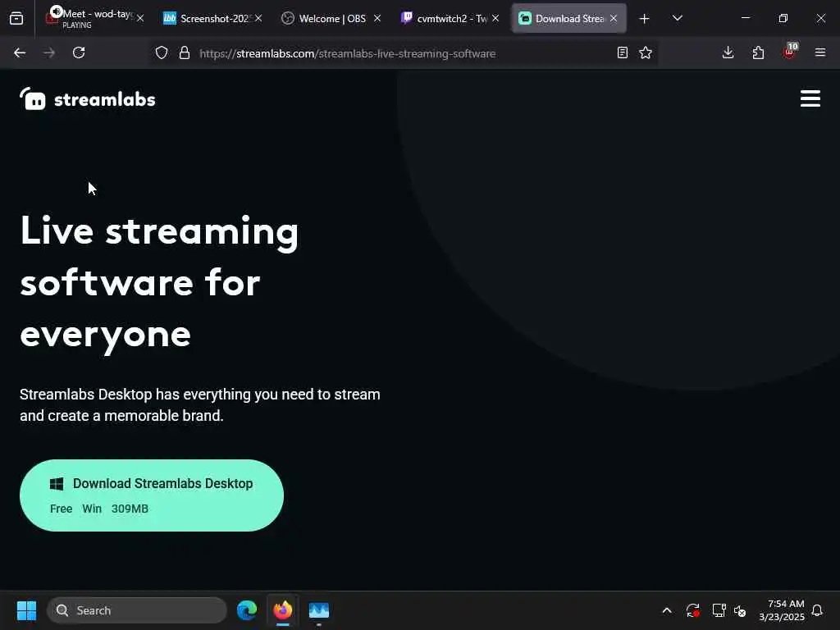Image resolution: width=840 pixels, height=630 pixels.
Task: Expand the list all tabs dropdown
Action: 677,18
